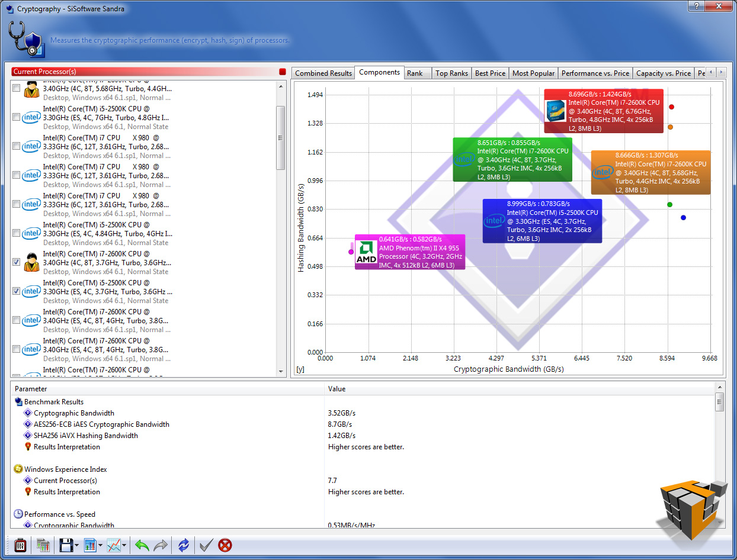Open the save icon dropdown arrow
Viewport: 737px width, 560px height.
(77, 546)
